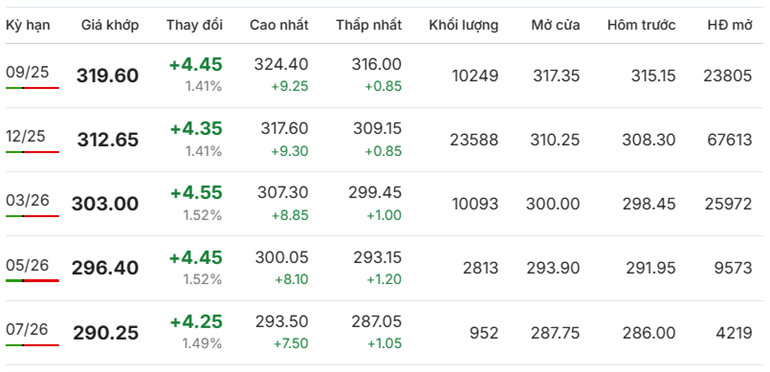
Task: Sort by Khối lượng column header
Action: pyautogui.click(x=464, y=26)
